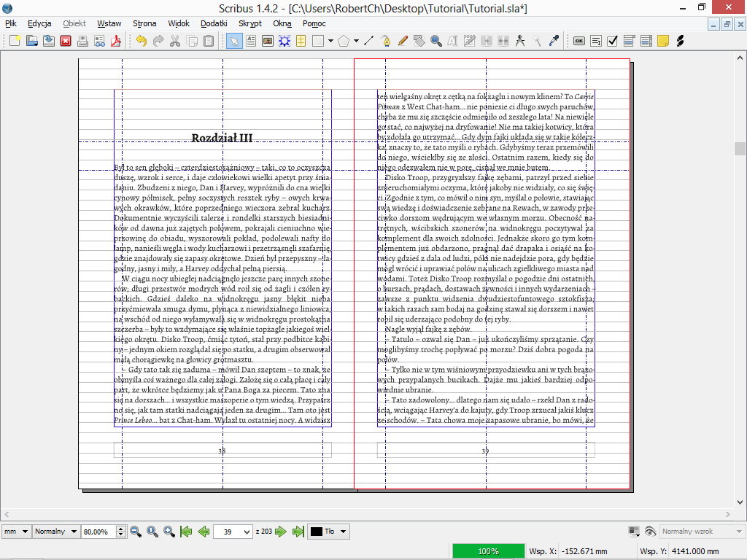The height and width of the screenshot is (560, 747).
Task: Select the Image Frame tool
Action: click(x=268, y=41)
